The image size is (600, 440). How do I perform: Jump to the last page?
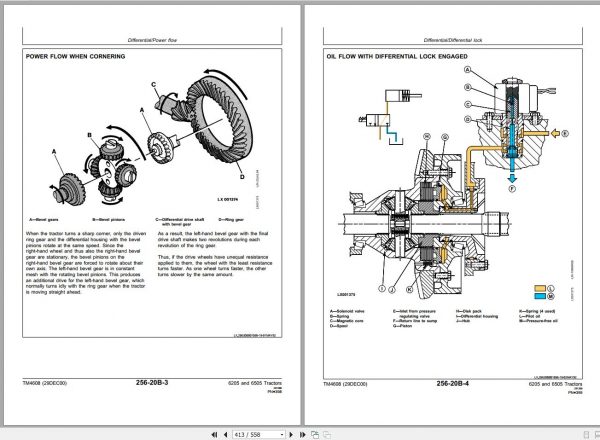[x=302, y=435]
